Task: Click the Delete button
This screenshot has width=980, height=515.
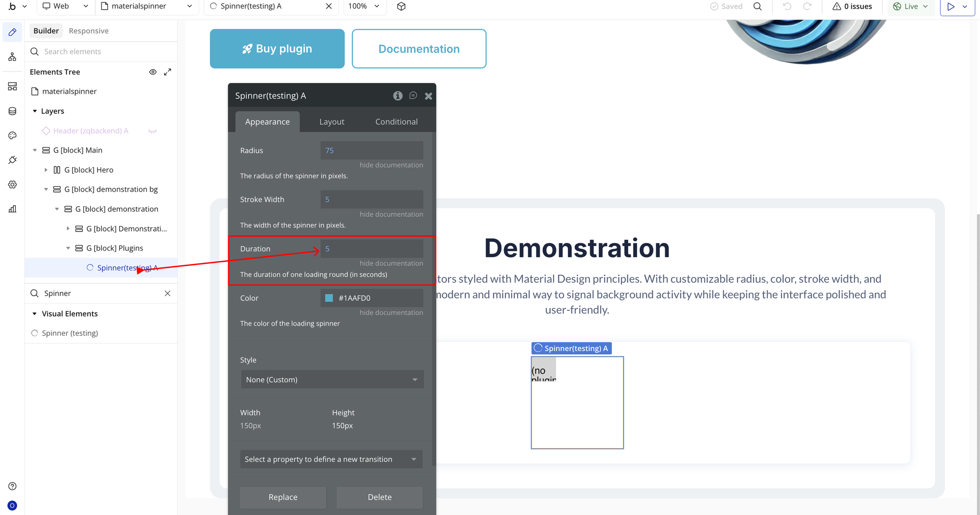Action: tap(379, 497)
